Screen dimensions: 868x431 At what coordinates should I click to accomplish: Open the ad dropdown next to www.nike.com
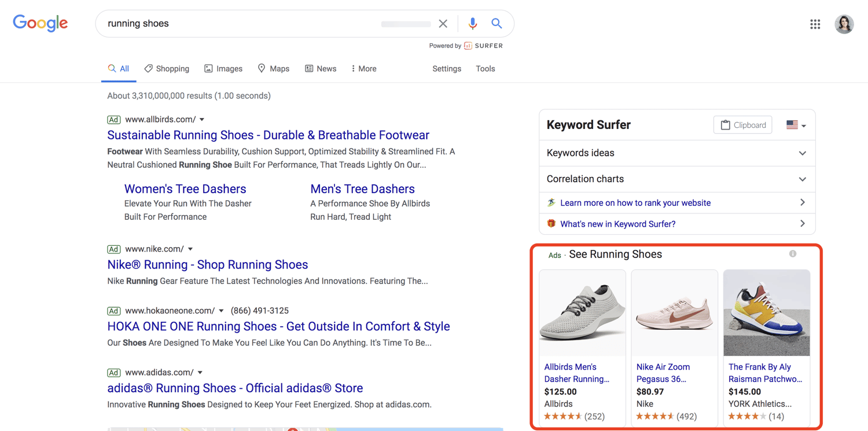(x=191, y=249)
